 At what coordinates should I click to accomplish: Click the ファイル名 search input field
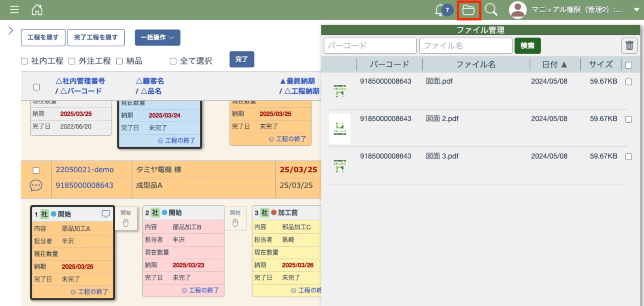(x=465, y=46)
